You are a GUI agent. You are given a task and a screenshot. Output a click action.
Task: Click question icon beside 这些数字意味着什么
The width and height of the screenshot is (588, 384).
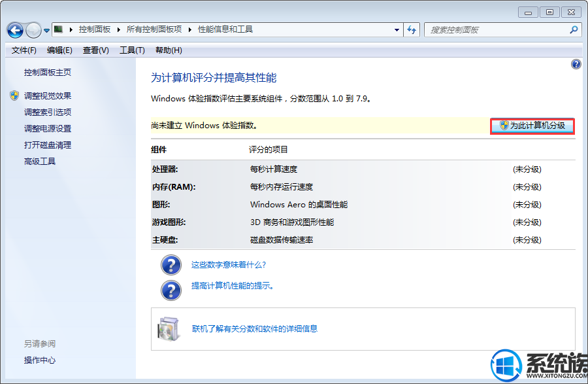(x=171, y=265)
